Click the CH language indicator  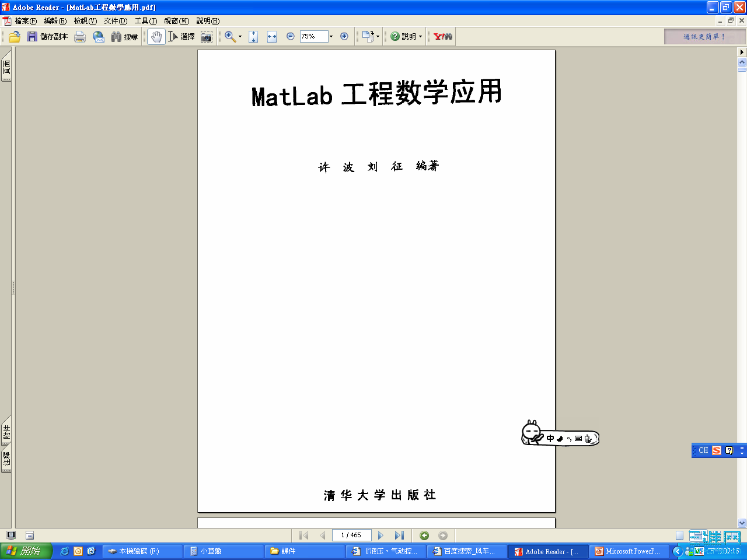703,450
